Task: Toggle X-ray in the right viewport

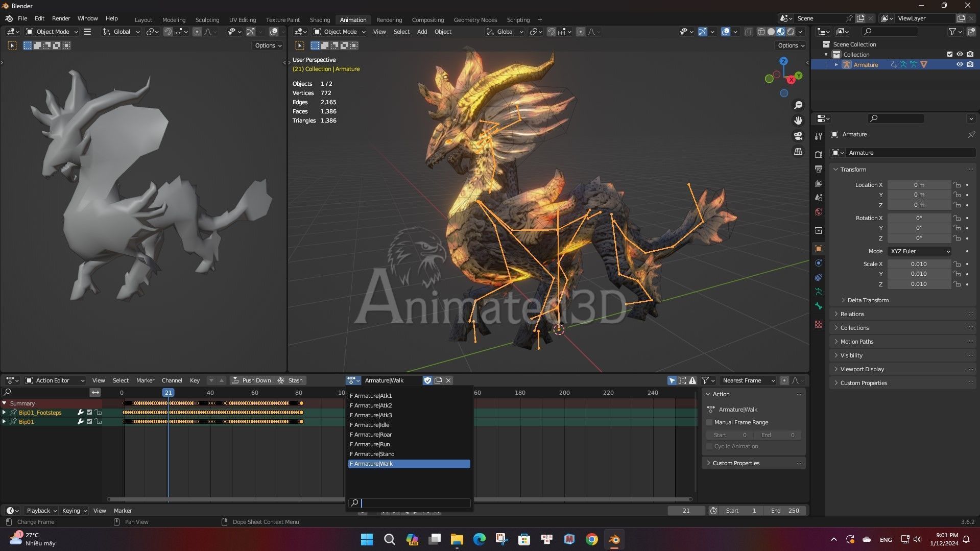Action: 748,32
